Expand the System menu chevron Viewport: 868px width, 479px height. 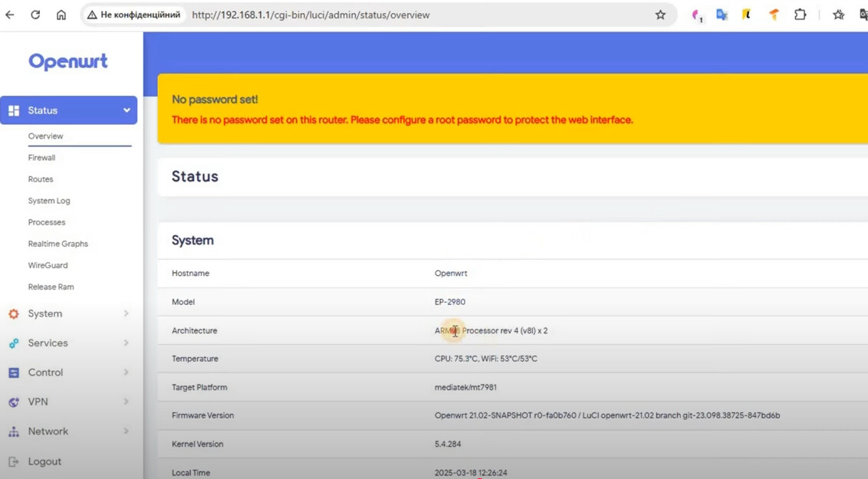click(x=127, y=313)
